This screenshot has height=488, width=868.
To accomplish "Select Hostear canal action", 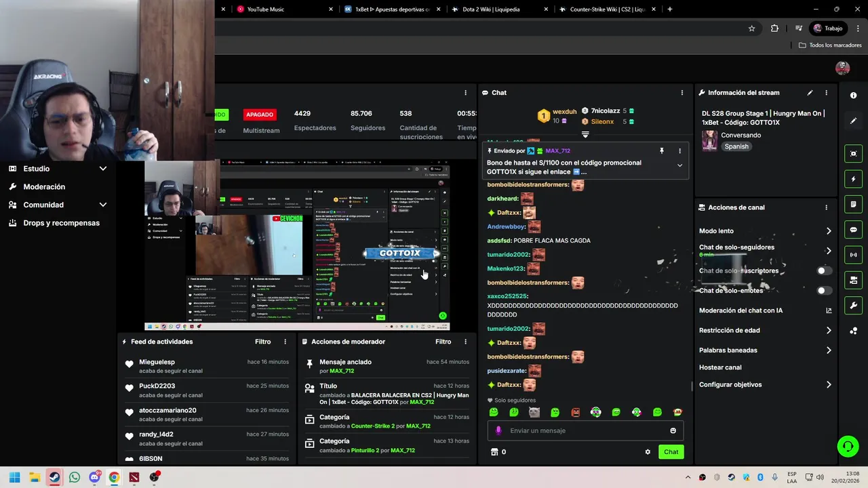I will [x=720, y=367].
